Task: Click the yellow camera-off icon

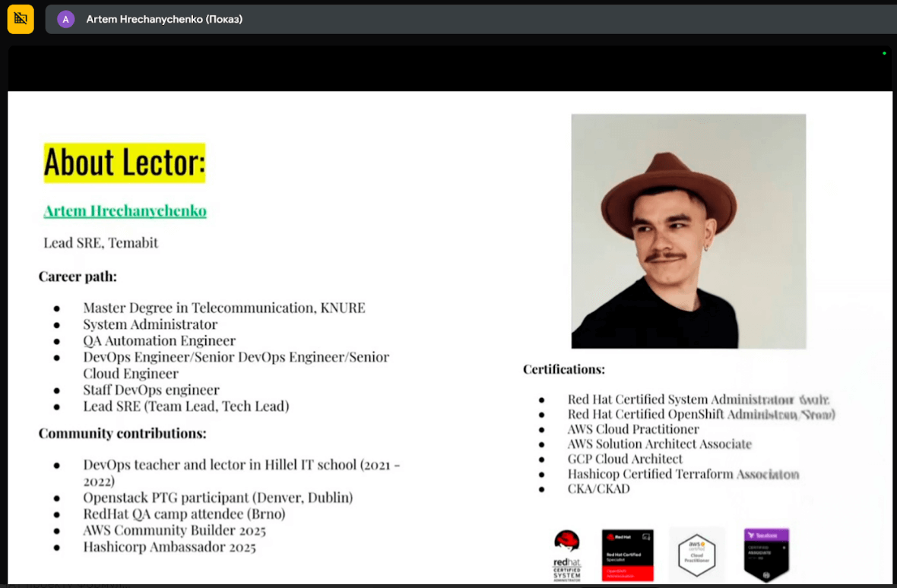Action: (x=21, y=19)
